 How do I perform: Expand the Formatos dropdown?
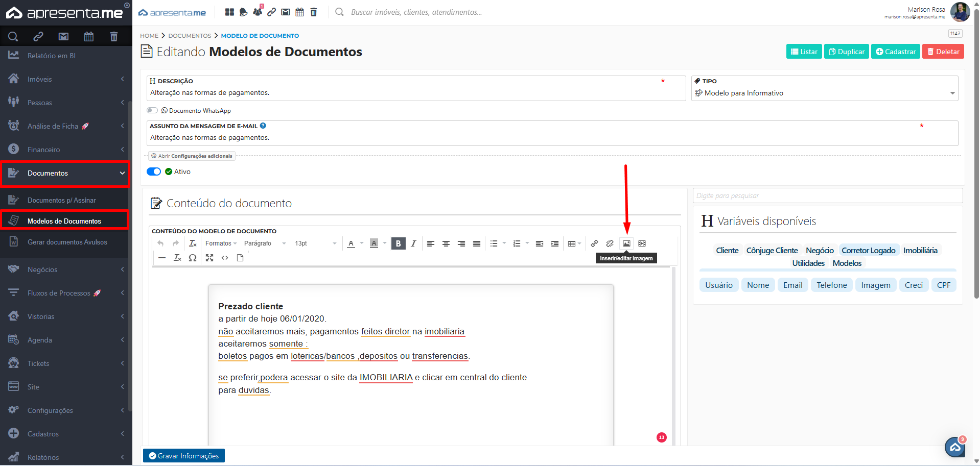pos(221,243)
